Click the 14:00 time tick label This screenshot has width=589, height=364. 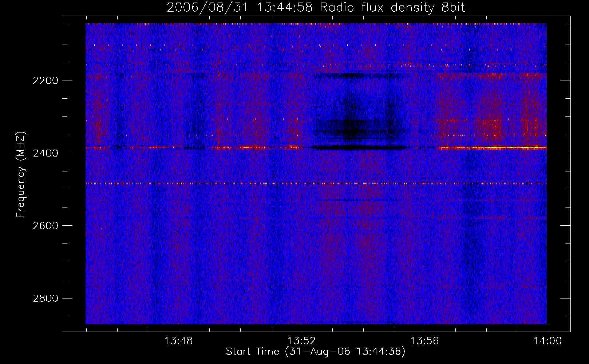point(548,341)
